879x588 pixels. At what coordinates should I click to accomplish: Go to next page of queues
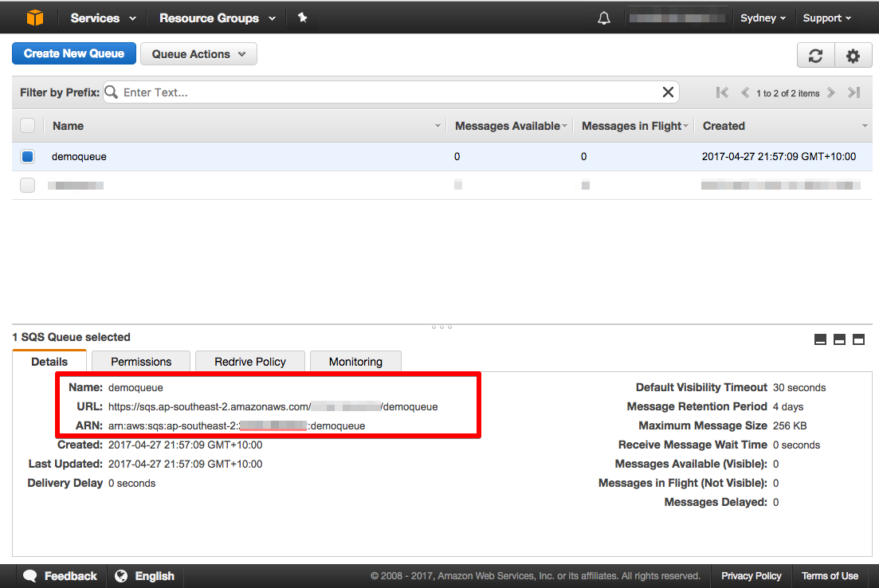(831, 92)
